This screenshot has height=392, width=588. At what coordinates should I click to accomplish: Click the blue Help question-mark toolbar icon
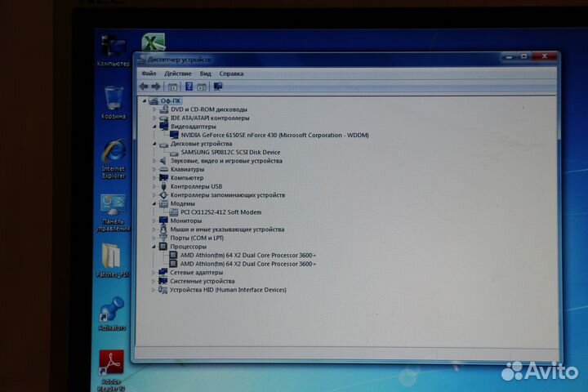coord(189,87)
